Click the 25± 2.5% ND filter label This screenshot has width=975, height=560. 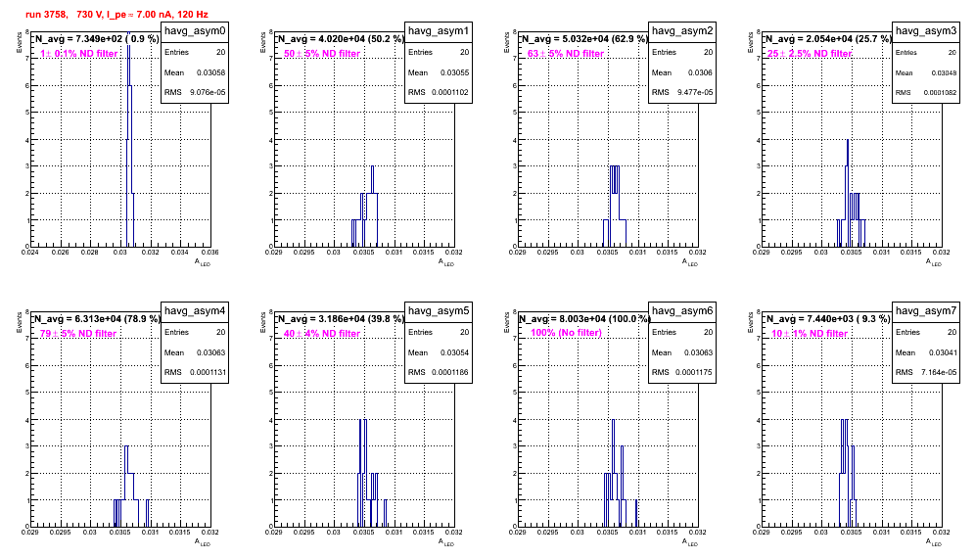click(x=810, y=54)
